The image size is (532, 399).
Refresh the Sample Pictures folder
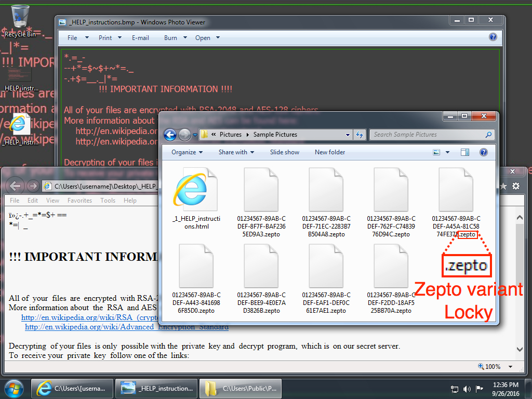[x=360, y=135]
